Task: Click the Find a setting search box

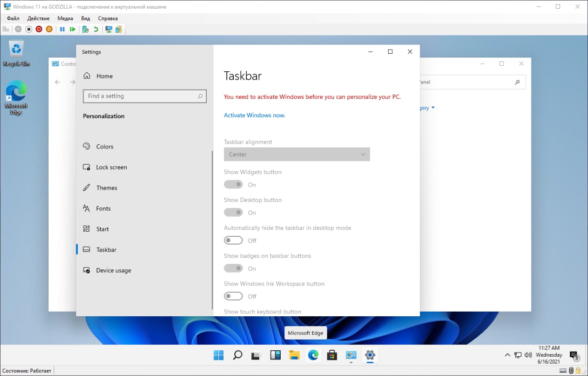Action: tap(145, 96)
